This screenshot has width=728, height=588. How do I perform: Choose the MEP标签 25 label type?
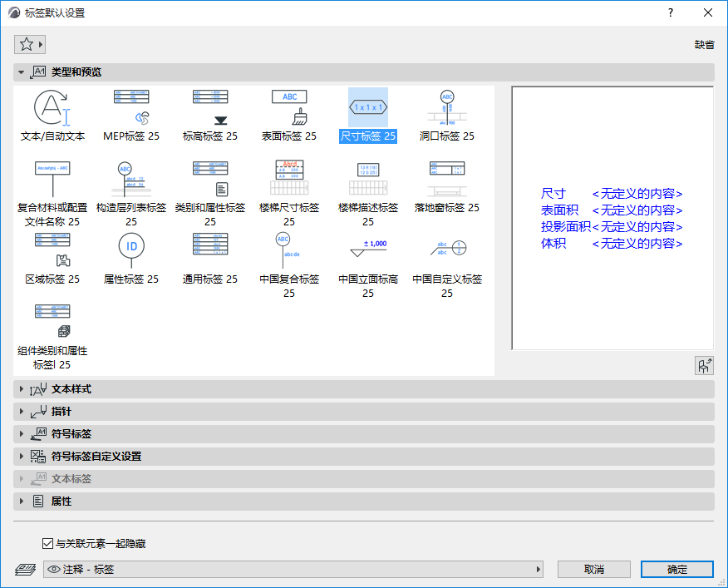click(131, 116)
